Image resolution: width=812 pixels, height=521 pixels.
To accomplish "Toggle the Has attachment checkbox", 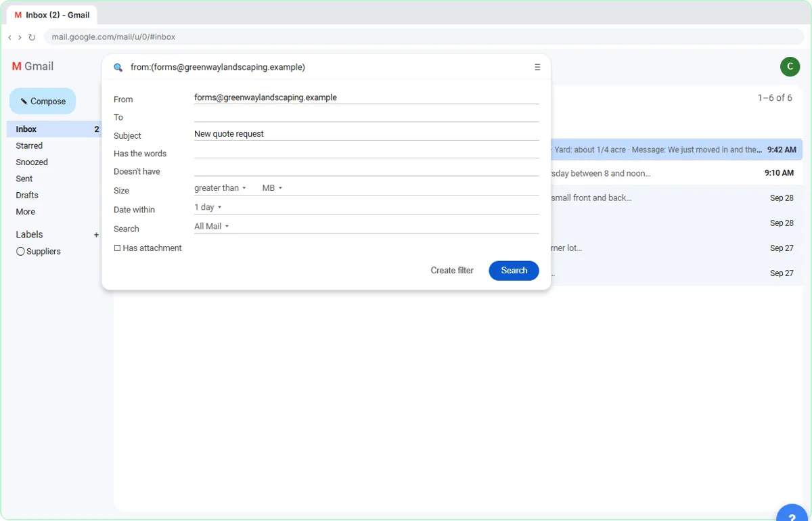I will click(x=117, y=248).
